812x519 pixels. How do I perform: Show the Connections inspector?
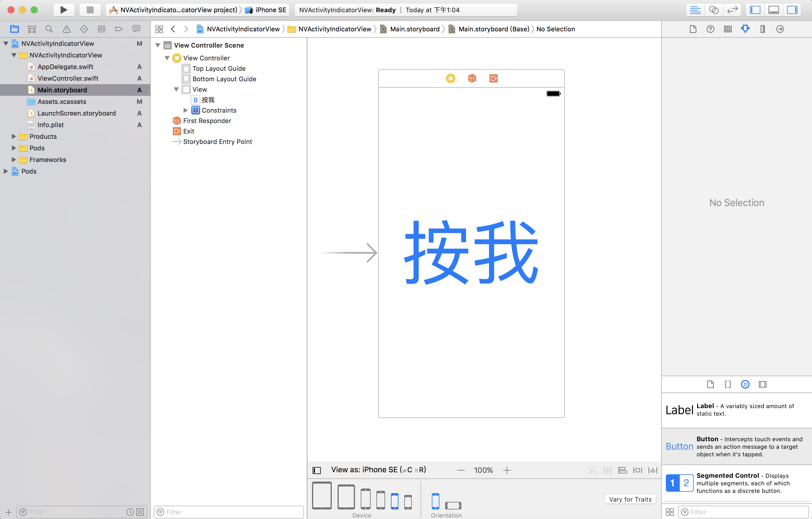(x=780, y=29)
